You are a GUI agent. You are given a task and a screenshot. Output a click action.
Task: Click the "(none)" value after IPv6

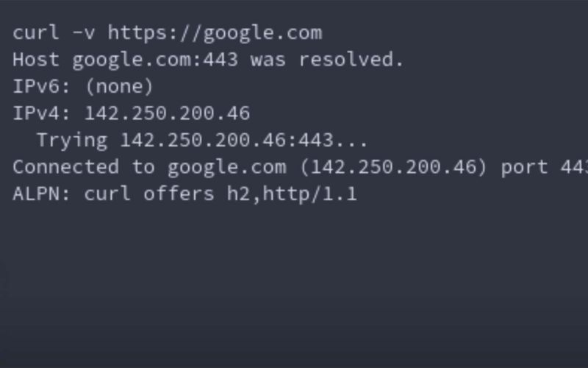(119, 87)
